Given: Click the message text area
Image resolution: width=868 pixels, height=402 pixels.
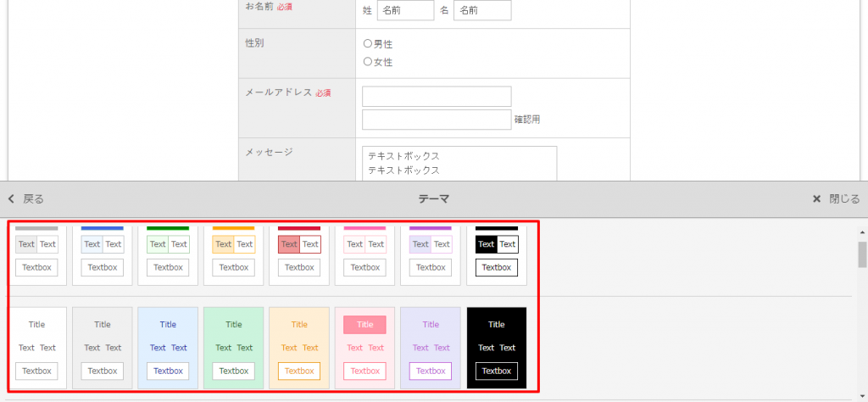Looking at the screenshot, I should coord(459,163).
